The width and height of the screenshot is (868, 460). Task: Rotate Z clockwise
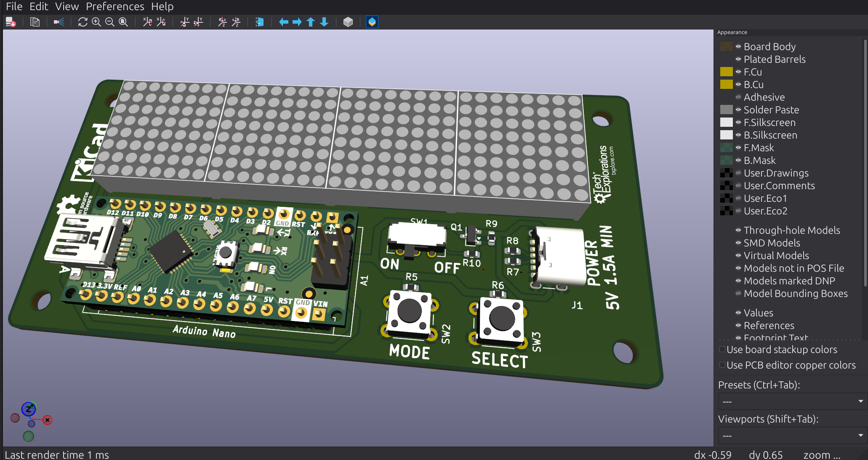click(222, 22)
